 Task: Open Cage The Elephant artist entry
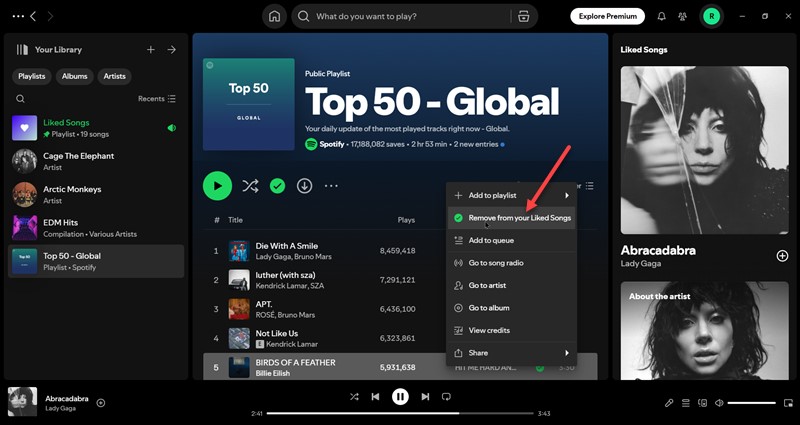click(x=96, y=161)
